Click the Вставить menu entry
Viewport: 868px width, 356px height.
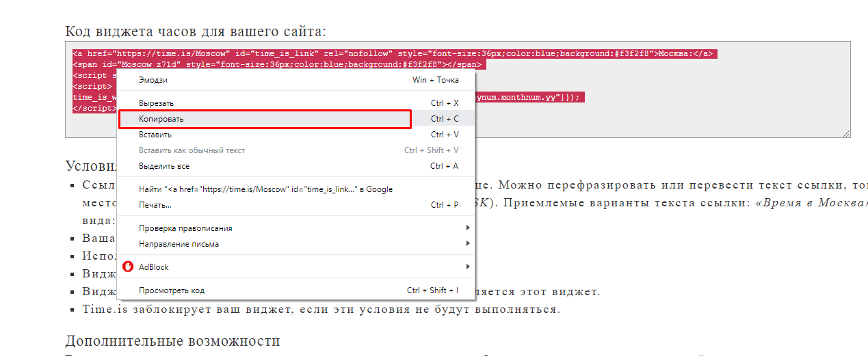[155, 135]
